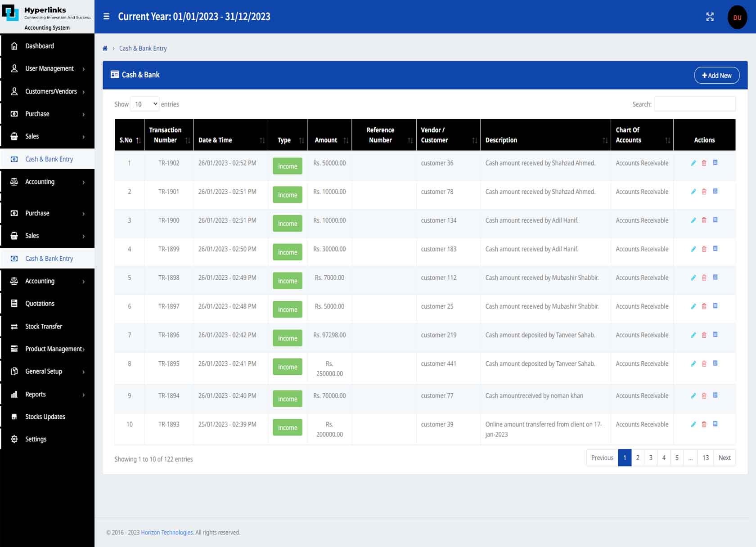View details document icon for TR-1899
Screen dimensions: 756x547
point(715,248)
